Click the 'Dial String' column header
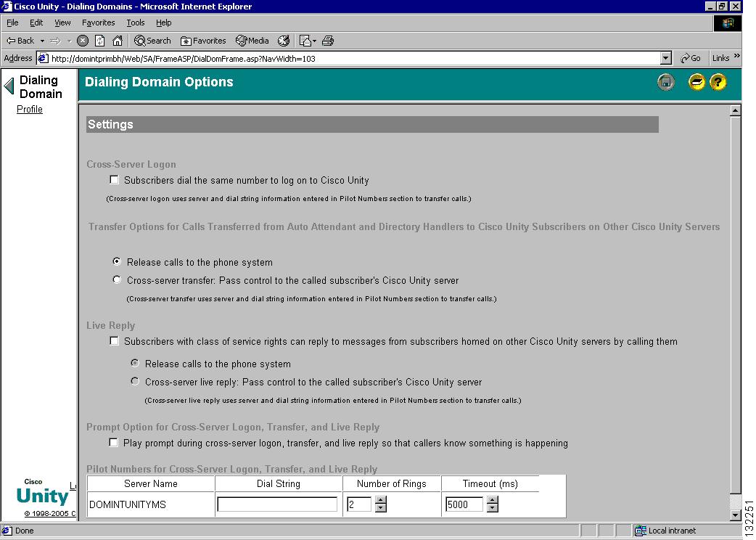 click(x=279, y=483)
